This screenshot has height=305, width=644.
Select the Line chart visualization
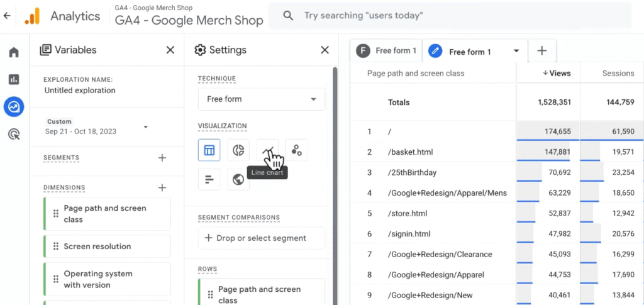tap(267, 150)
